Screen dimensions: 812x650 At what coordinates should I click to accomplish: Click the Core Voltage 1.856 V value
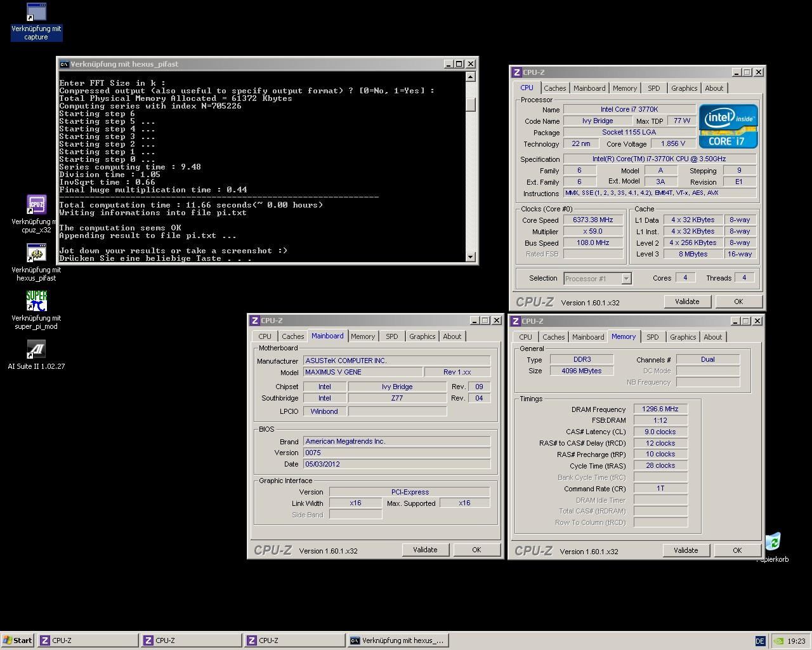click(673, 143)
